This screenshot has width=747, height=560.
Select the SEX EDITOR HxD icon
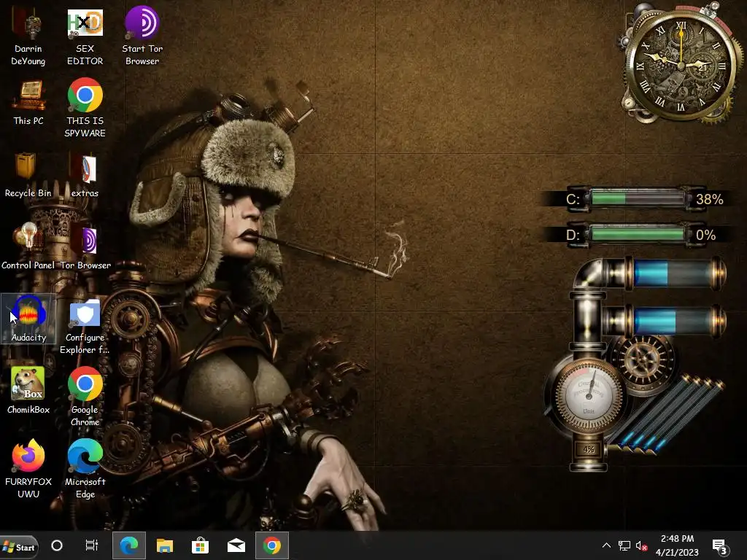85,36
